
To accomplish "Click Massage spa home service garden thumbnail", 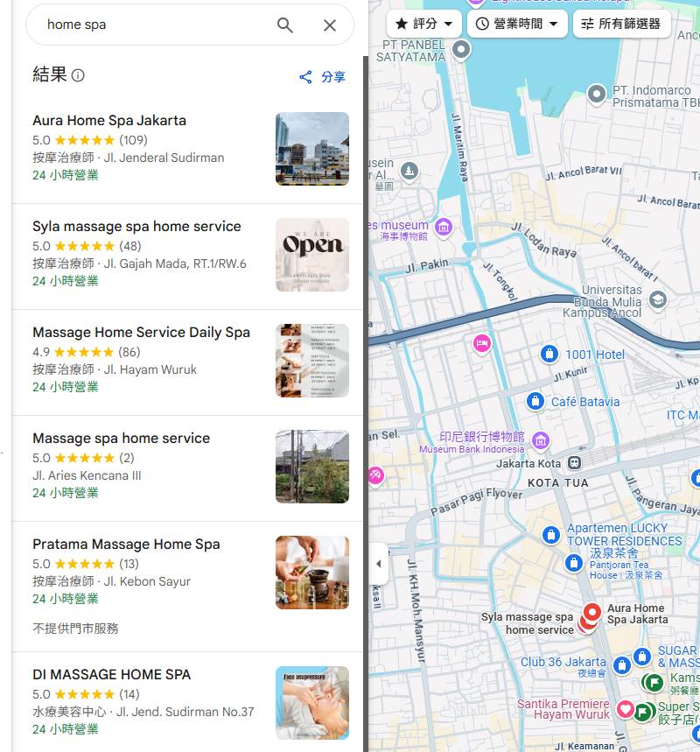I will coord(312,467).
